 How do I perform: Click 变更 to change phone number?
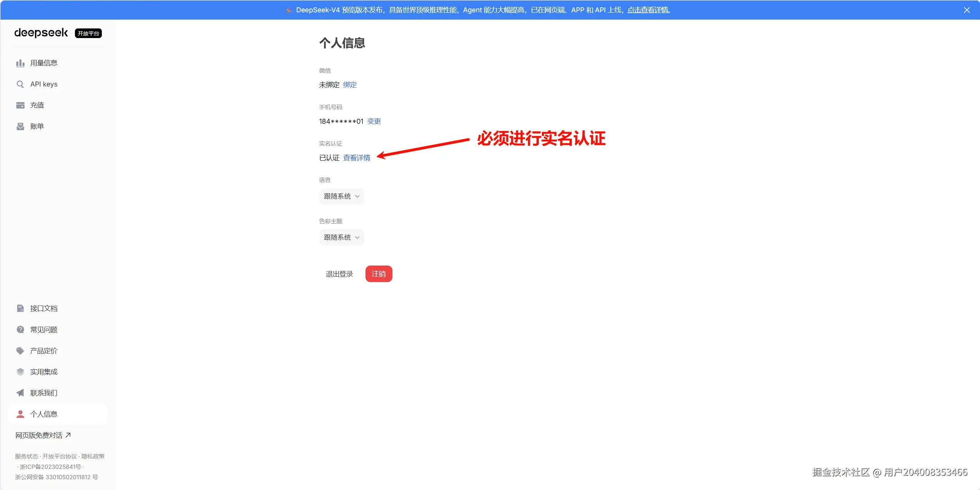click(374, 121)
